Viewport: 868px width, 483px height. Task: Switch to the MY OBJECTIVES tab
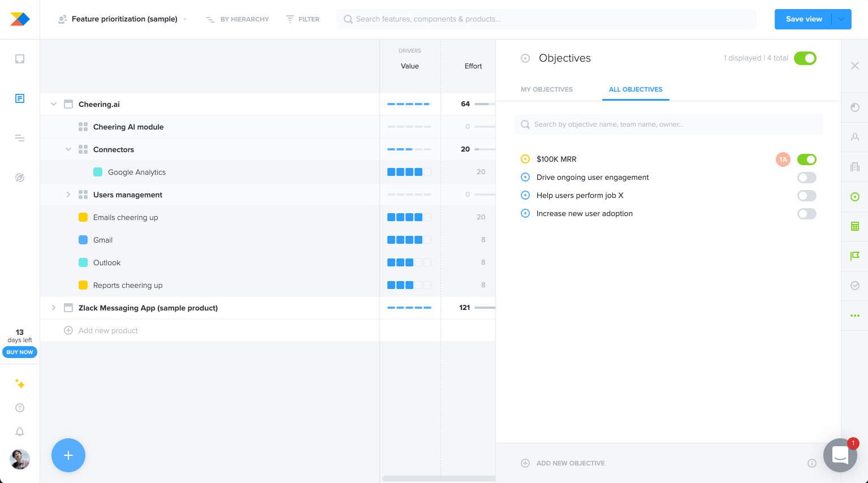546,89
